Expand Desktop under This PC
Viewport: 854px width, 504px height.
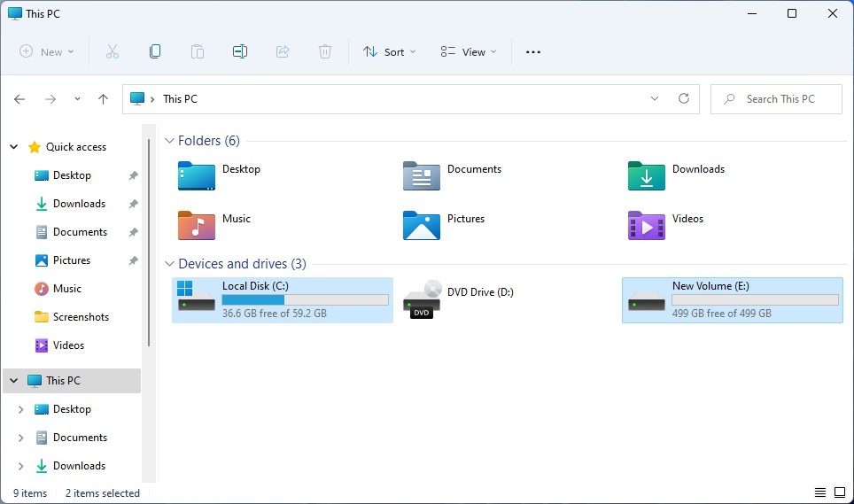tap(20, 409)
